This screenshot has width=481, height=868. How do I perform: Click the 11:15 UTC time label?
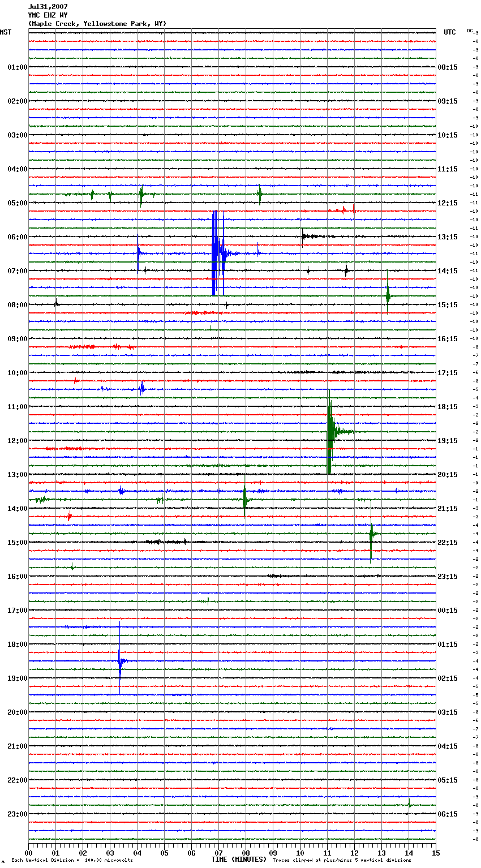coord(448,169)
